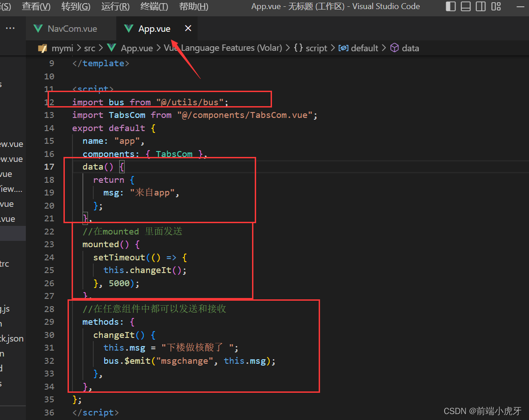Click closing </script> tag
Viewport: 529px width, 420px height.
pos(96,413)
